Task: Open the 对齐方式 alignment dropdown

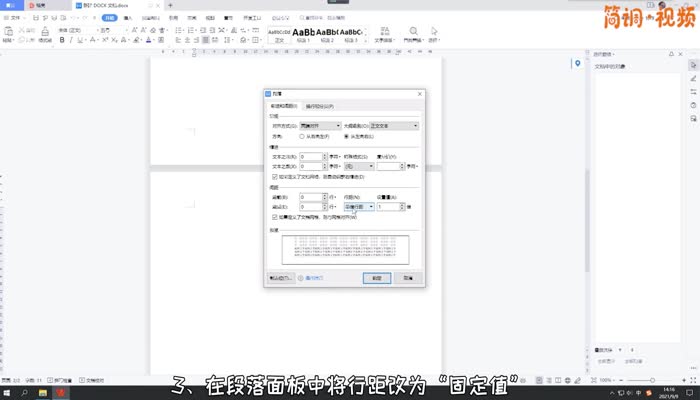Action: [x=320, y=126]
